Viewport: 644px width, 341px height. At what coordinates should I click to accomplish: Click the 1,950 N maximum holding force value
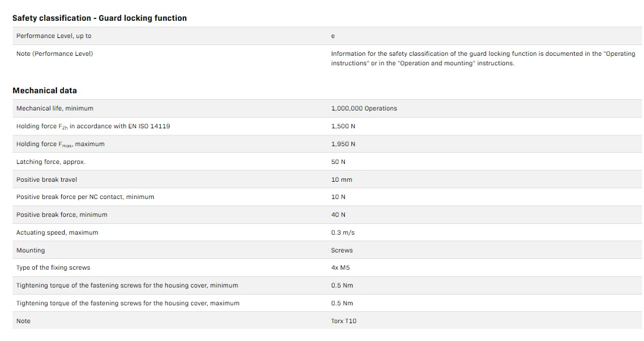coord(343,144)
